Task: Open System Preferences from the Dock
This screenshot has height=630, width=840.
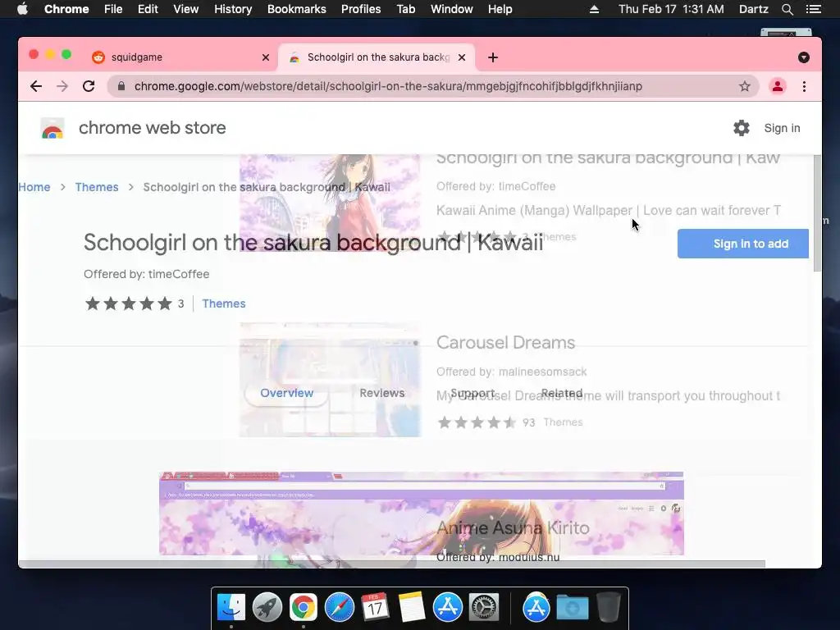Action: tap(484, 608)
